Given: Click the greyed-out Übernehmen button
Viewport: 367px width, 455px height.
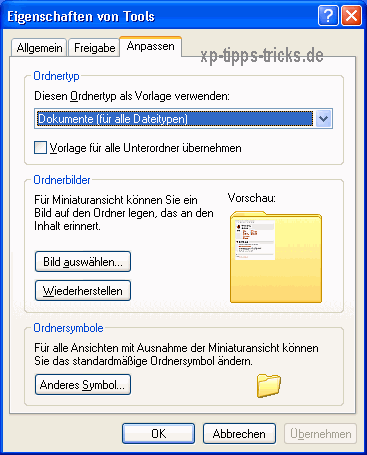Looking at the screenshot, I should coord(320,434).
